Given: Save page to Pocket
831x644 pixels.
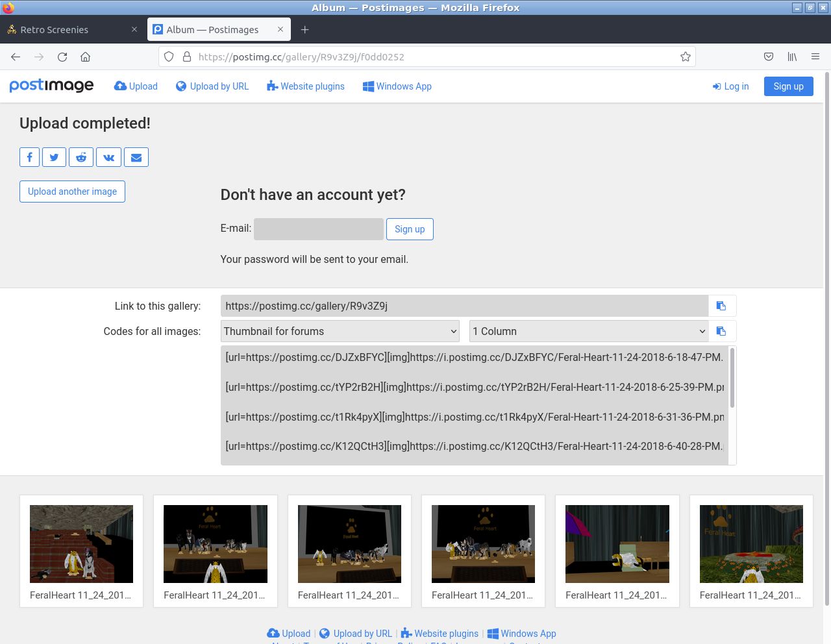Looking at the screenshot, I should click(769, 57).
